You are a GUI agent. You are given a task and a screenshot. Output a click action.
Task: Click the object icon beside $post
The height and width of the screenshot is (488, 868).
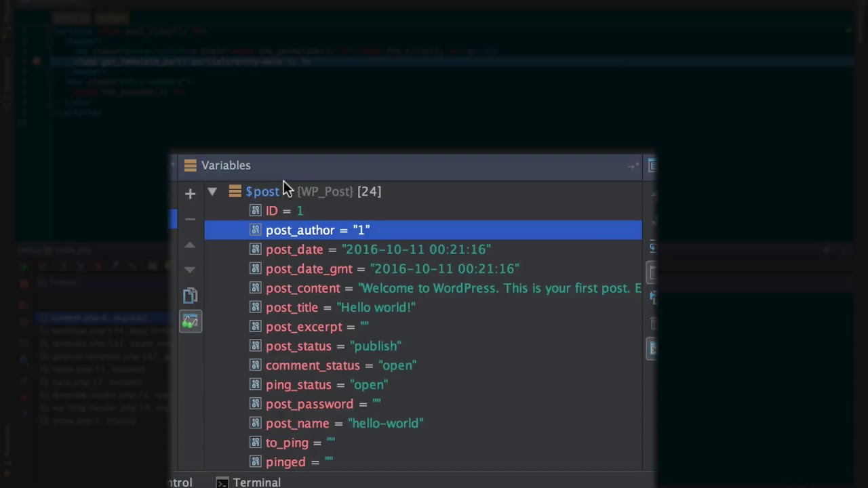235,192
